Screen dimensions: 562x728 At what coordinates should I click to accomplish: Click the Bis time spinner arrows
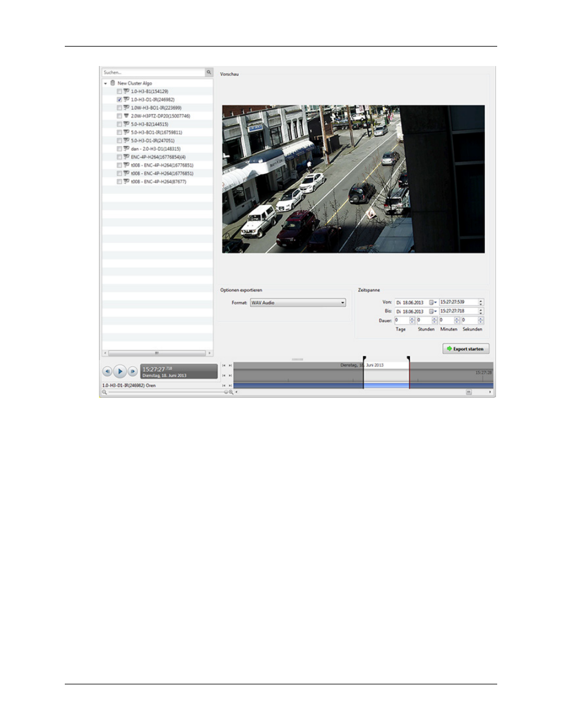click(481, 311)
